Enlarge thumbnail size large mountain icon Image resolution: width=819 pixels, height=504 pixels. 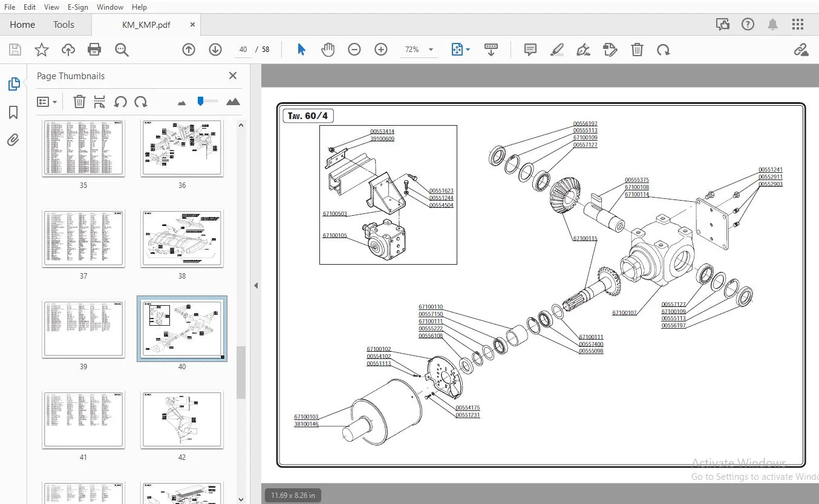point(233,102)
